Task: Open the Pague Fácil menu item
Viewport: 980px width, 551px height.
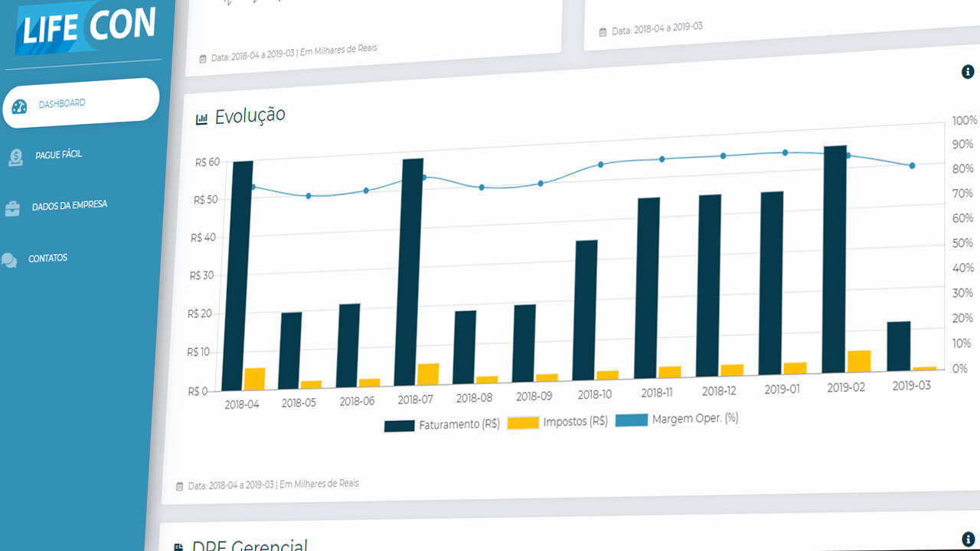Action: tap(59, 155)
